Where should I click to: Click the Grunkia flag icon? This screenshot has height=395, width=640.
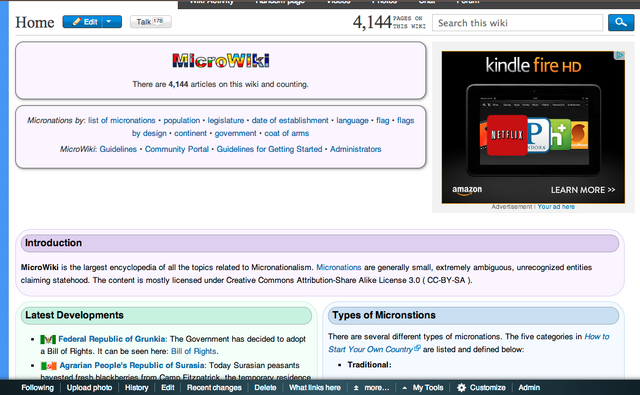click(x=48, y=339)
